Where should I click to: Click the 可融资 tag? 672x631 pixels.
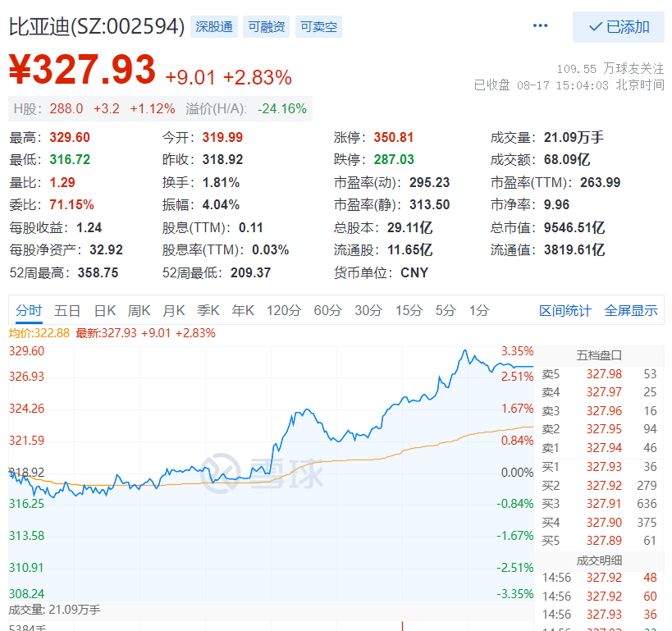click(x=266, y=27)
